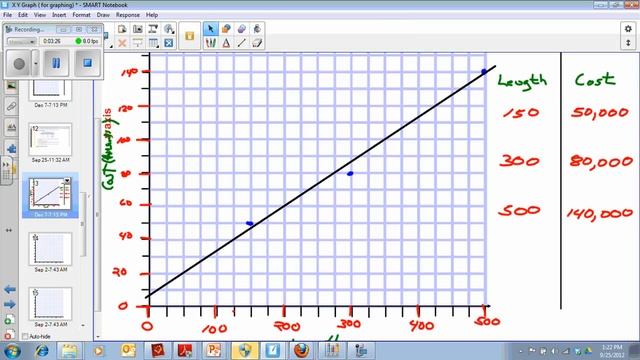Image resolution: width=640 pixels, height=360 pixels.
Task: Open the Add-ons puzzle piece tab
Action: [x=11, y=149]
